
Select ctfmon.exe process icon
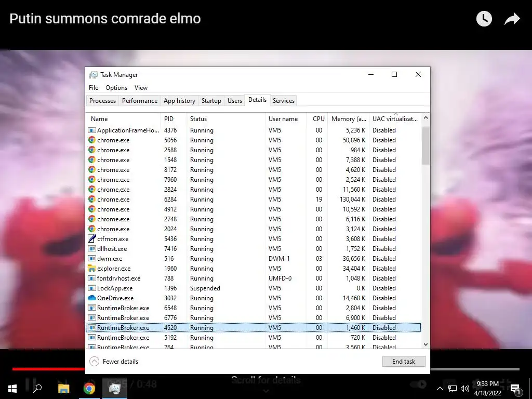tap(91, 238)
